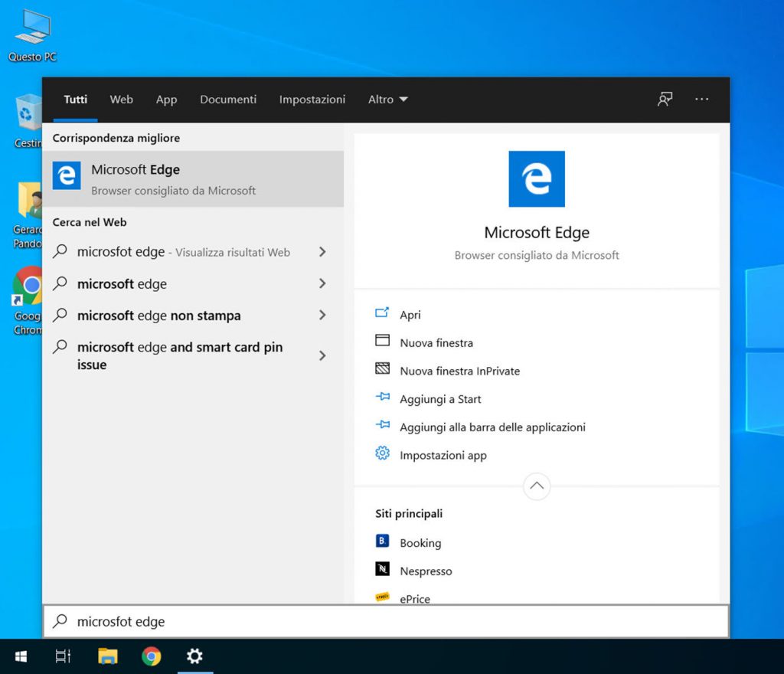The width and height of the screenshot is (784, 674).
Task: Expand the Altro dropdown
Action: (388, 100)
